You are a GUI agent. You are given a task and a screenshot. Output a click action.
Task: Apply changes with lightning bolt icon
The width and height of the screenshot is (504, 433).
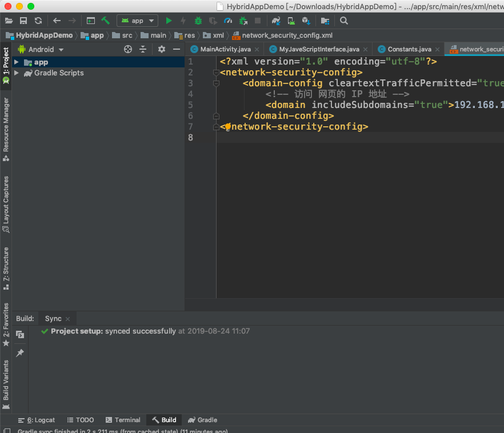point(183,21)
